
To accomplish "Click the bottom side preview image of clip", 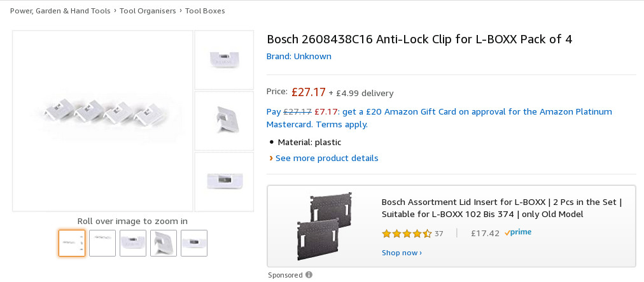I will point(224,182).
